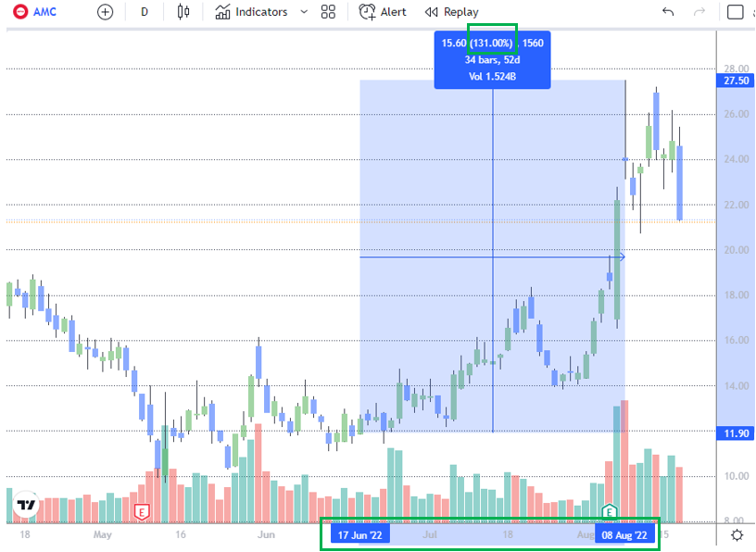Click the Alert clock icon
The height and width of the screenshot is (552, 756).
pyautogui.click(x=367, y=12)
